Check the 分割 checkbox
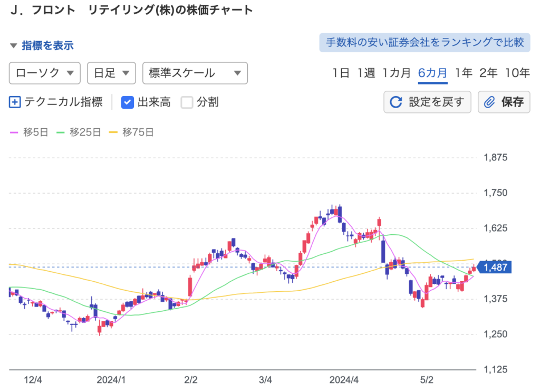The image size is (540, 392). pos(187,102)
